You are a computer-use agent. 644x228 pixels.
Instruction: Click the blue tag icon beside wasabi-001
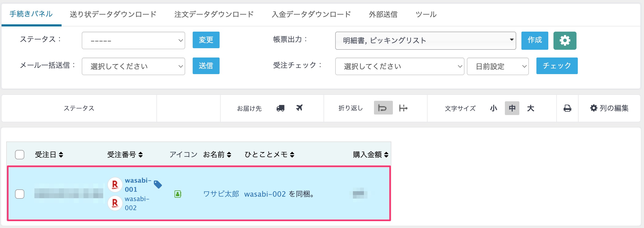tap(158, 184)
